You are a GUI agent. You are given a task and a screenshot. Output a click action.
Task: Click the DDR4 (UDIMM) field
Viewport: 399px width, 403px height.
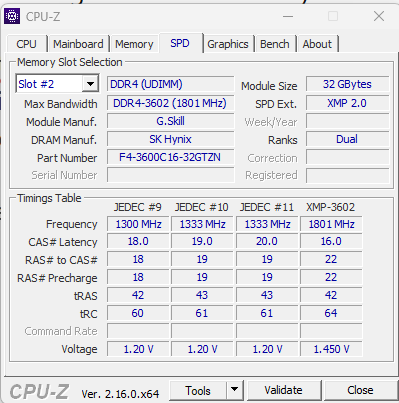pos(171,84)
